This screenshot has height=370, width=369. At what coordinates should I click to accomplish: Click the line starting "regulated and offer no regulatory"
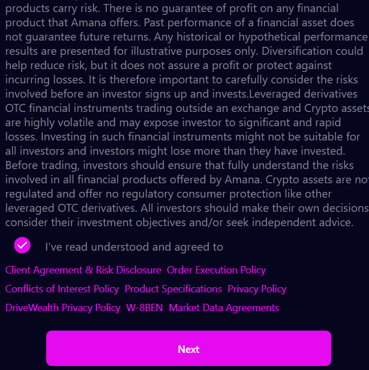(168, 194)
